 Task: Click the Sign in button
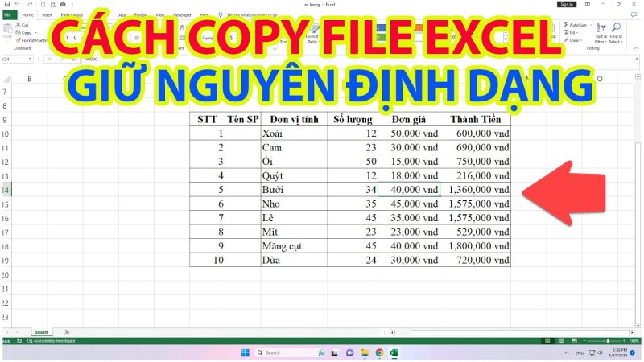pos(567,4)
